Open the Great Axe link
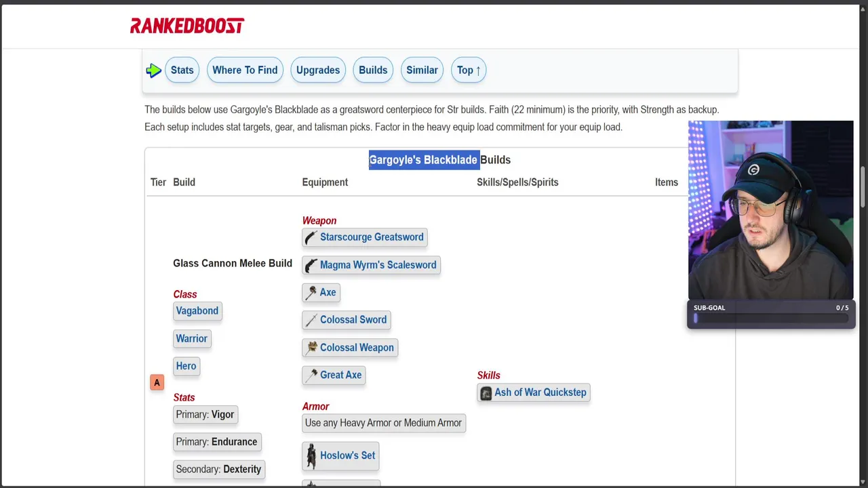The height and width of the screenshot is (488, 868). (340, 375)
